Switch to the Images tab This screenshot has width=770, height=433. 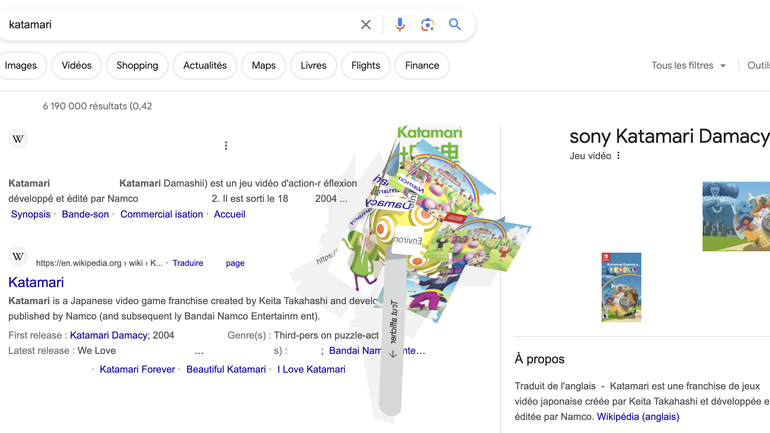pyautogui.click(x=20, y=66)
